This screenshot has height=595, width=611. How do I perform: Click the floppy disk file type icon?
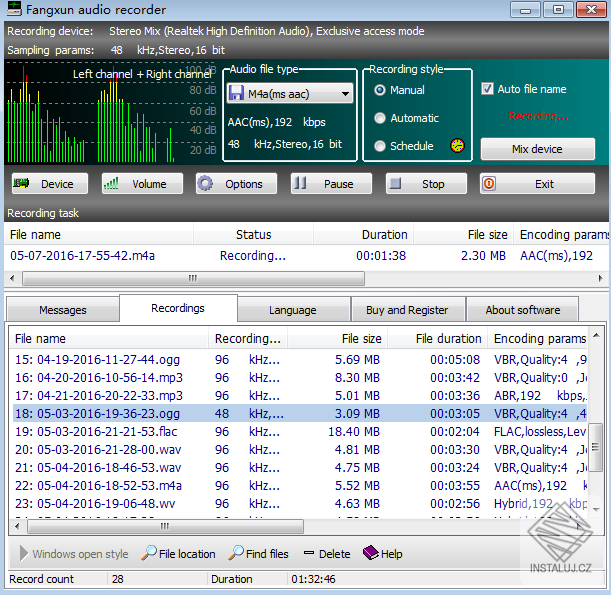[236, 93]
